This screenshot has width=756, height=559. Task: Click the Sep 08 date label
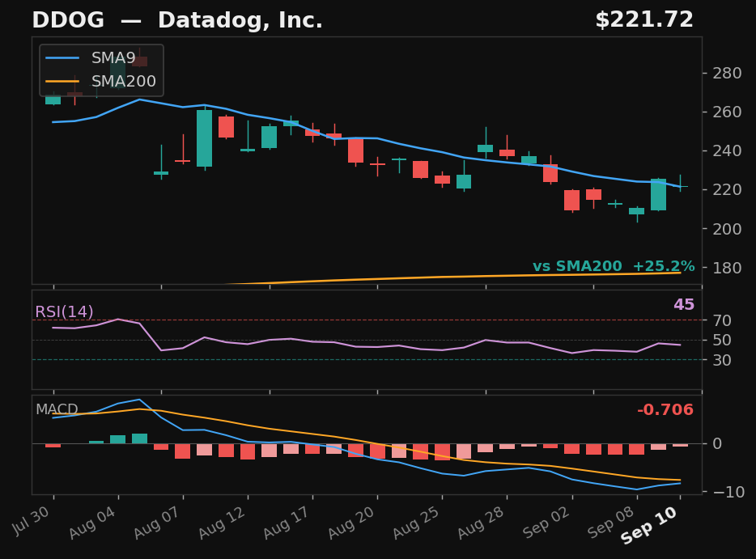tap(611, 523)
